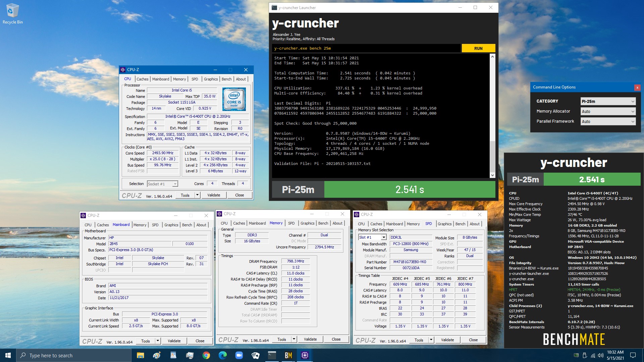Click Validate in the top CPU-Z window
This screenshot has height=362, width=644.
[214, 195]
